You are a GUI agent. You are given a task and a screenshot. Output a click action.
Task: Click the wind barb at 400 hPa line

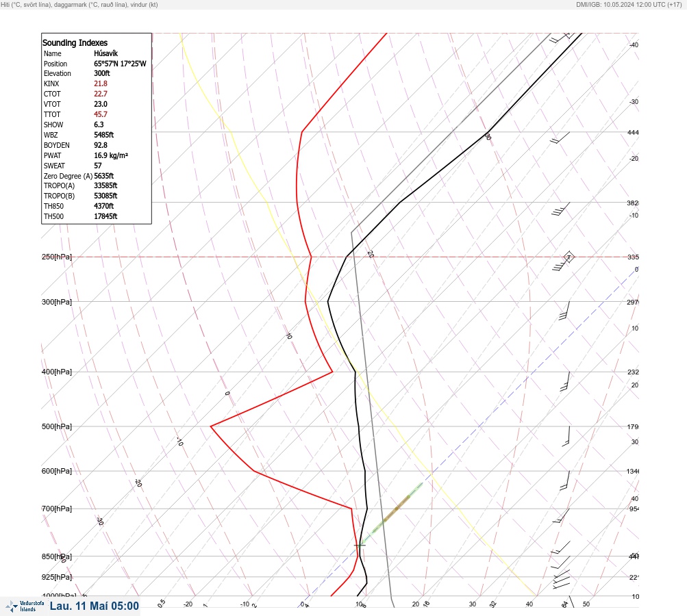tap(565, 381)
